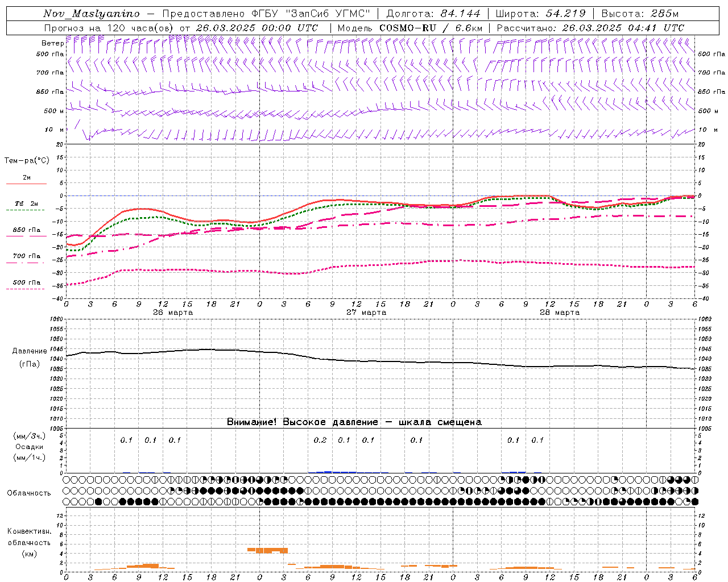Click the 28 марта date label

tap(560, 313)
